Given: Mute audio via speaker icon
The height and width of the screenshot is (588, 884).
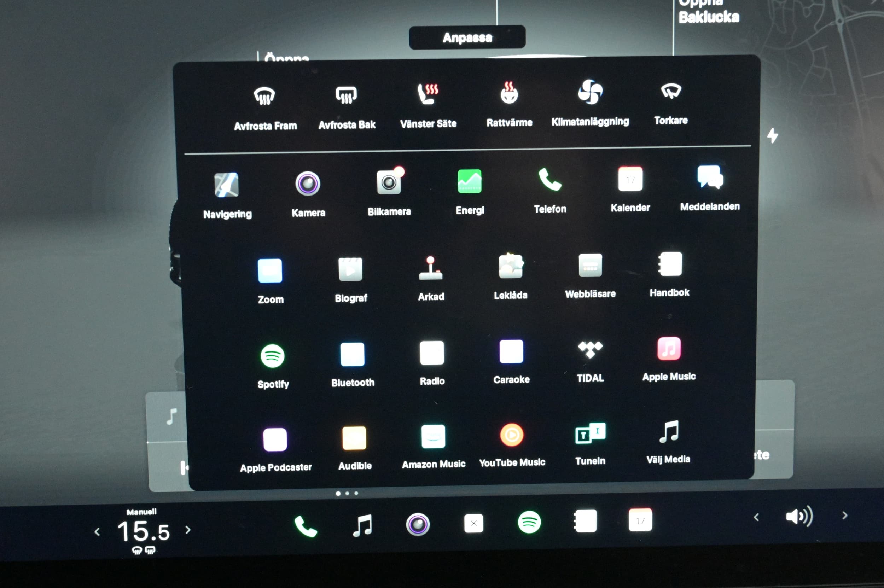Looking at the screenshot, I should click(x=799, y=516).
